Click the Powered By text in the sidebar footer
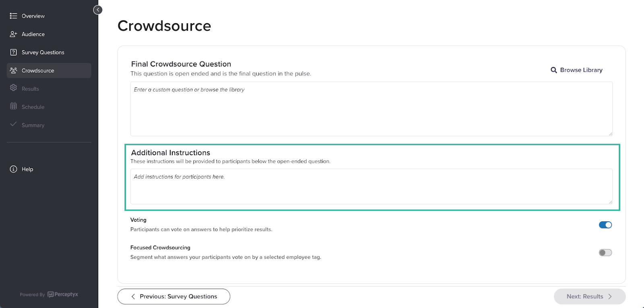The image size is (644, 308). pyautogui.click(x=32, y=295)
